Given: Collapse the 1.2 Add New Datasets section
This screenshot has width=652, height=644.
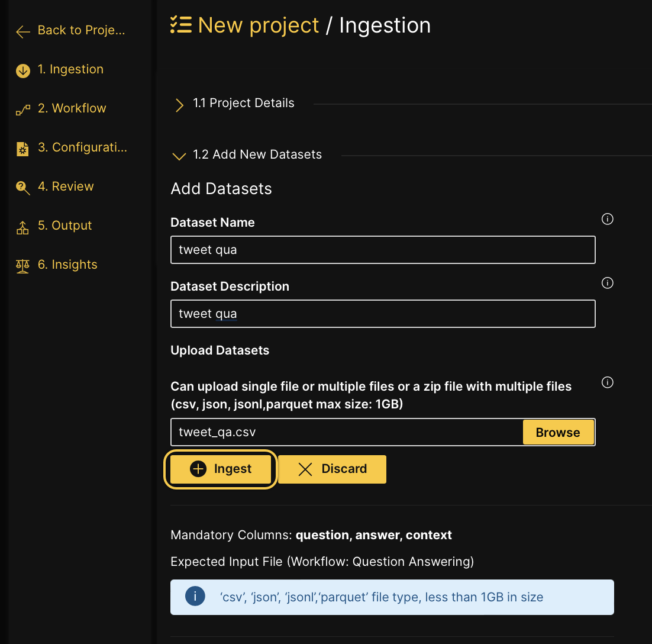Looking at the screenshot, I should 179,156.
